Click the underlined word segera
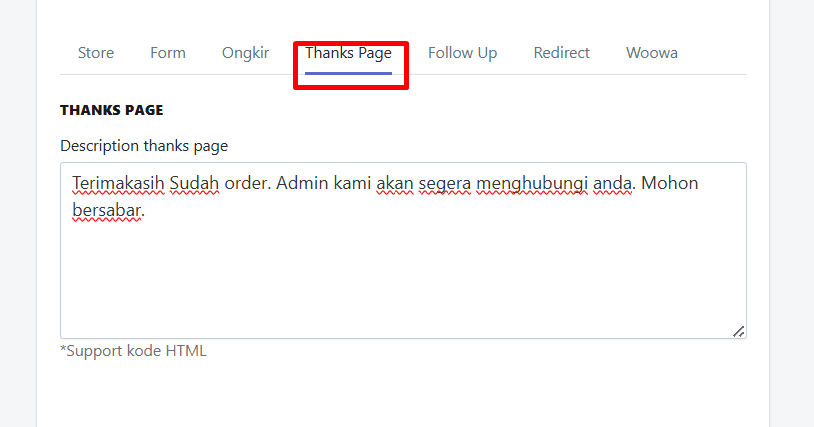Image resolution: width=814 pixels, height=427 pixels. pyautogui.click(x=444, y=184)
